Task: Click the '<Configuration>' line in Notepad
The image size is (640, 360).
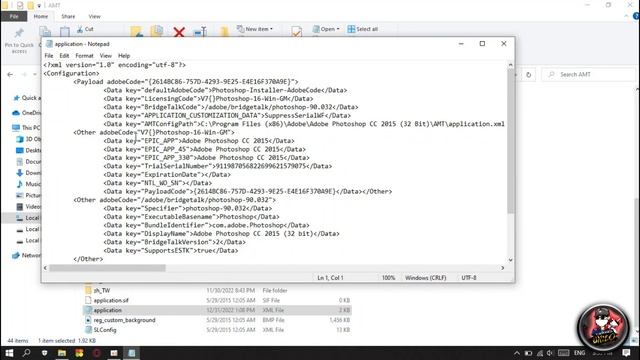Action: [x=71, y=73]
